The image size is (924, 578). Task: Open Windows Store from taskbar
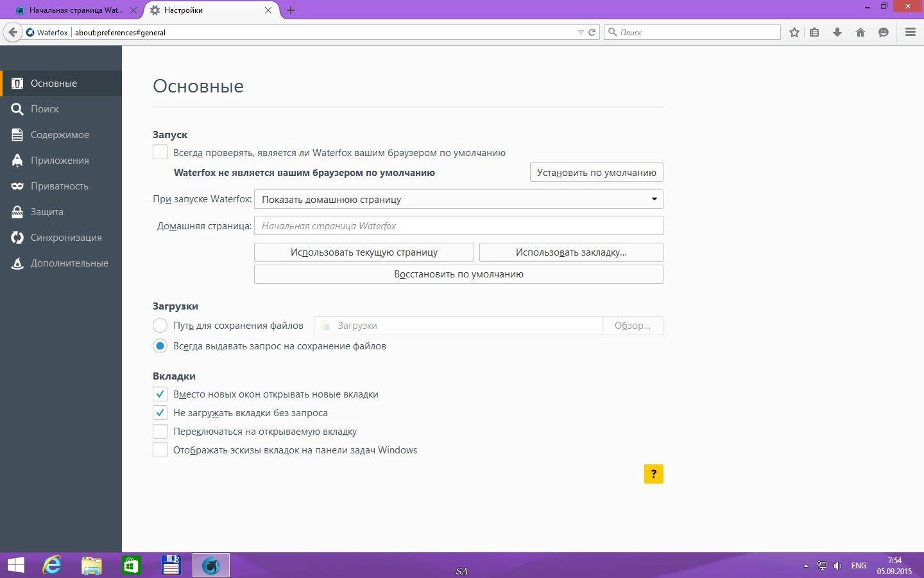coord(132,565)
